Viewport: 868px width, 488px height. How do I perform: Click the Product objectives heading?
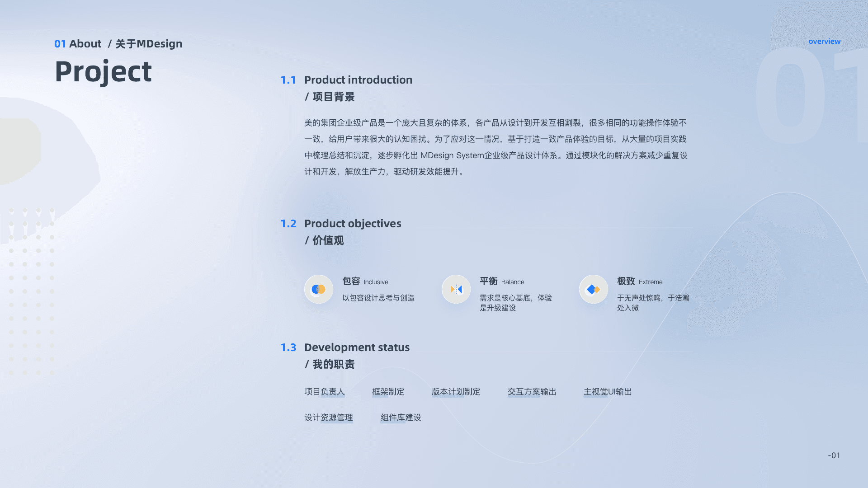(x=353, y=224)
